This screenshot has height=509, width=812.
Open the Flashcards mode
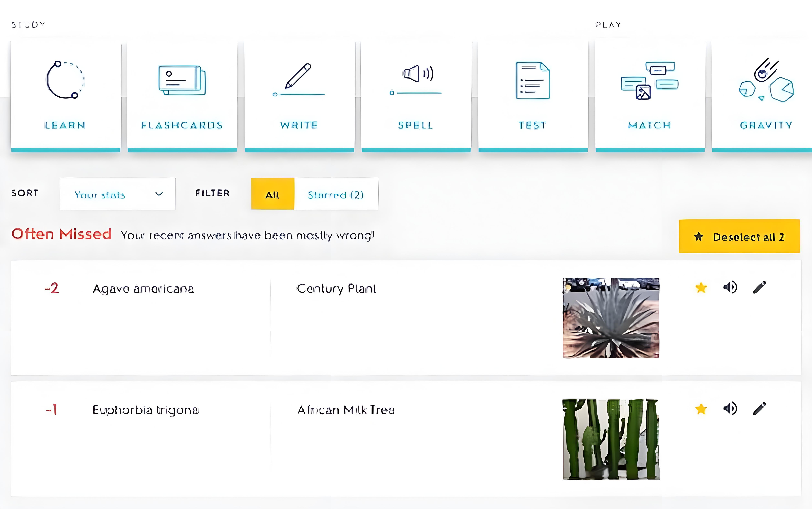(x=182, y=94)
